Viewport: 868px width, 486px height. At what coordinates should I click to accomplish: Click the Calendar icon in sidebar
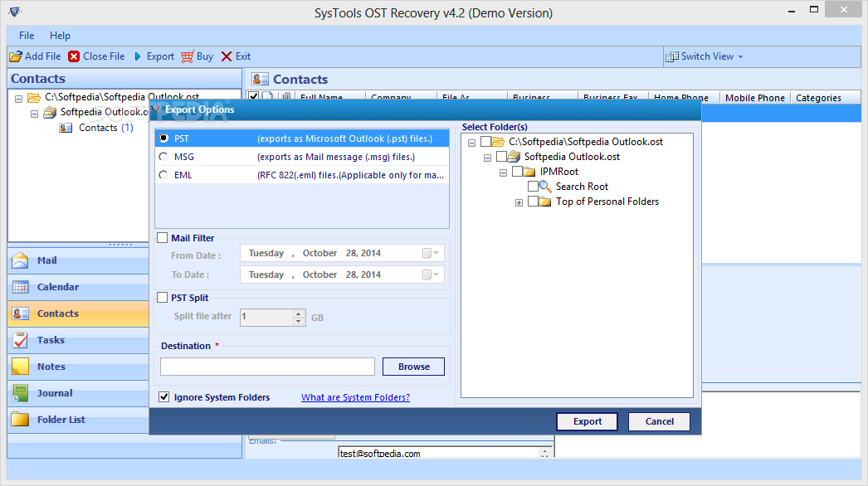(x=21, y=287)
